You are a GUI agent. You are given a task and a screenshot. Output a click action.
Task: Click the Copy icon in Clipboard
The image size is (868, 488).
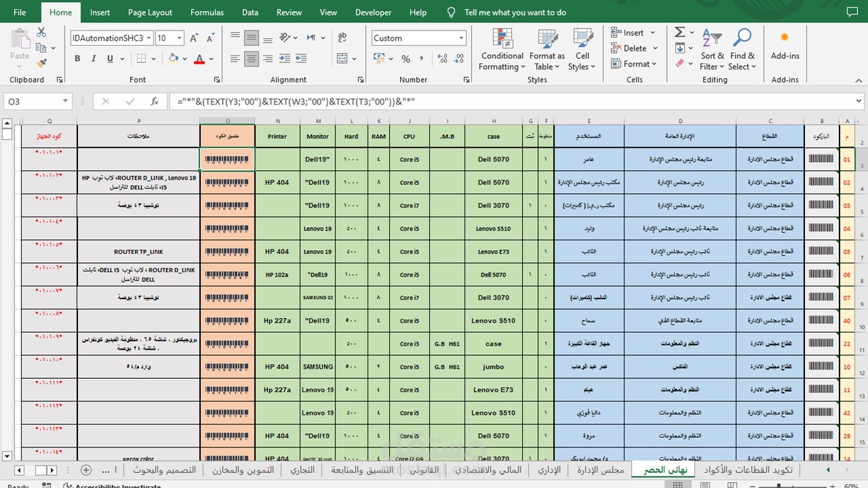point(41,47)
